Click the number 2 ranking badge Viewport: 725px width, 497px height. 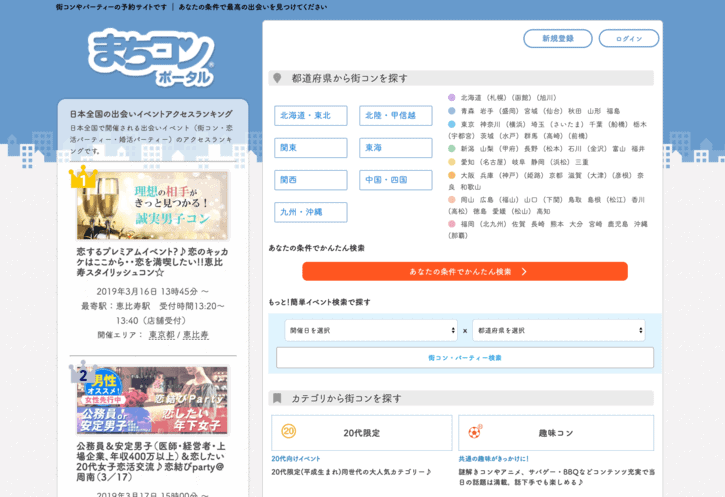point(82,375)
